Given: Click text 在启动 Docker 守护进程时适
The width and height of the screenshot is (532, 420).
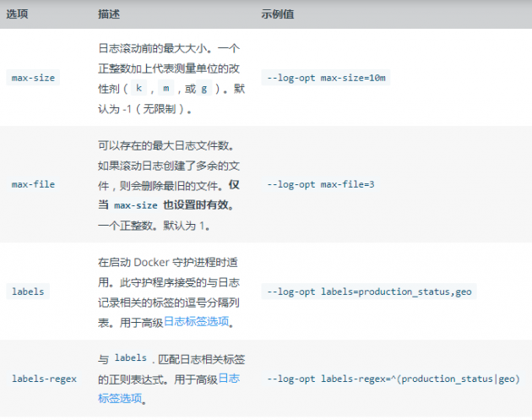Looking at the screenshot, I should [x=168, y=263].
